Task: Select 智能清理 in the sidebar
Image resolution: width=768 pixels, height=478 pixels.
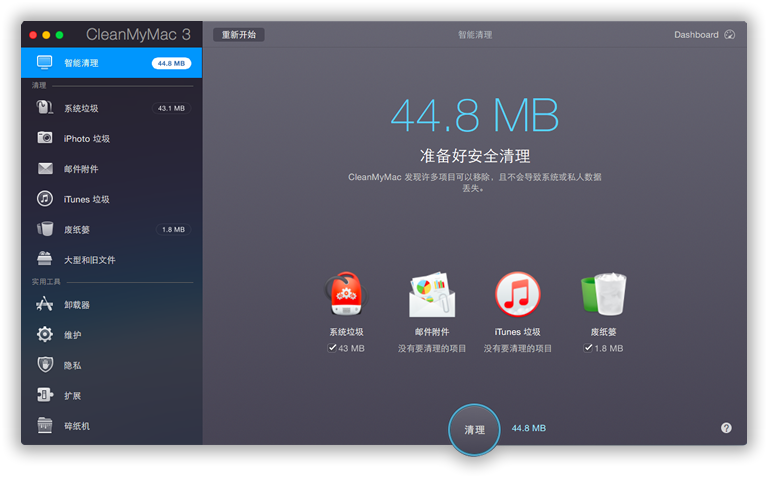Action: (112, 63)
